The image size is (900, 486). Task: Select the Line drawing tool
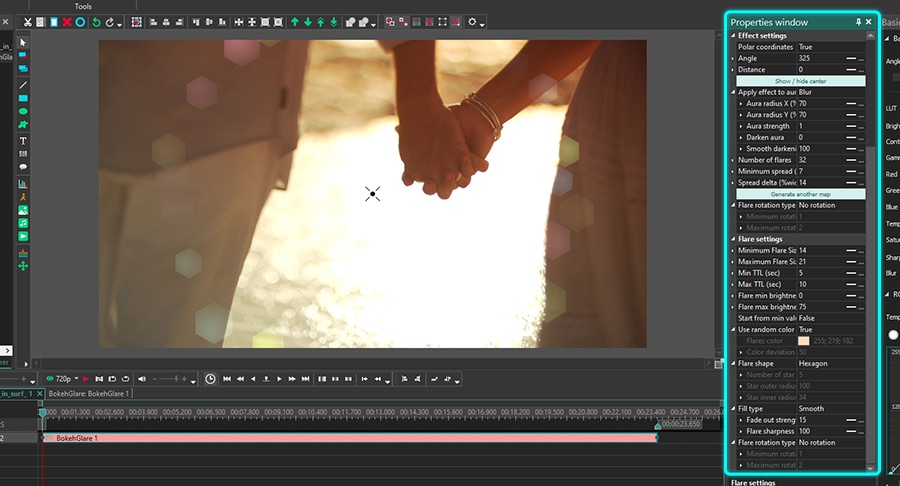click(23, 85)
